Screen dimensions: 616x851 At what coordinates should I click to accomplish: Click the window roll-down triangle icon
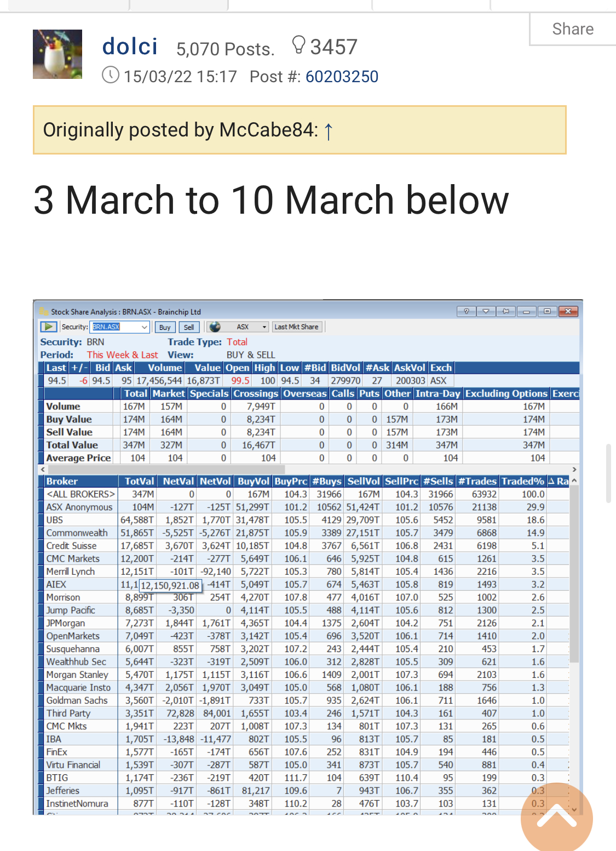[486, 311]
